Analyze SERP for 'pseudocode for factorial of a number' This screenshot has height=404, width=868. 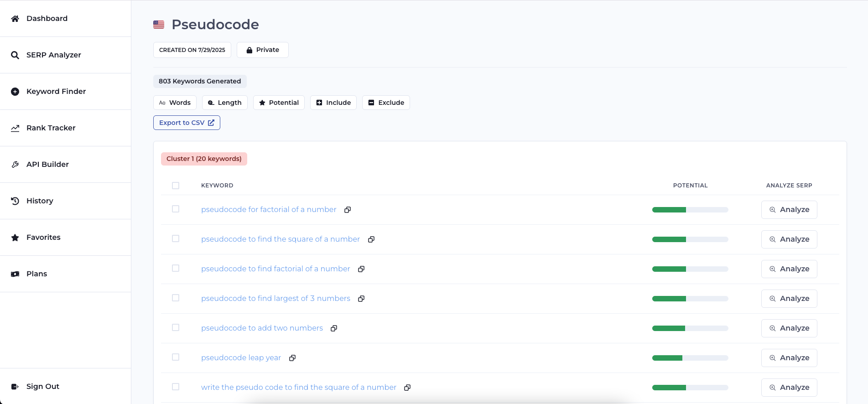[x=789, y=210]
